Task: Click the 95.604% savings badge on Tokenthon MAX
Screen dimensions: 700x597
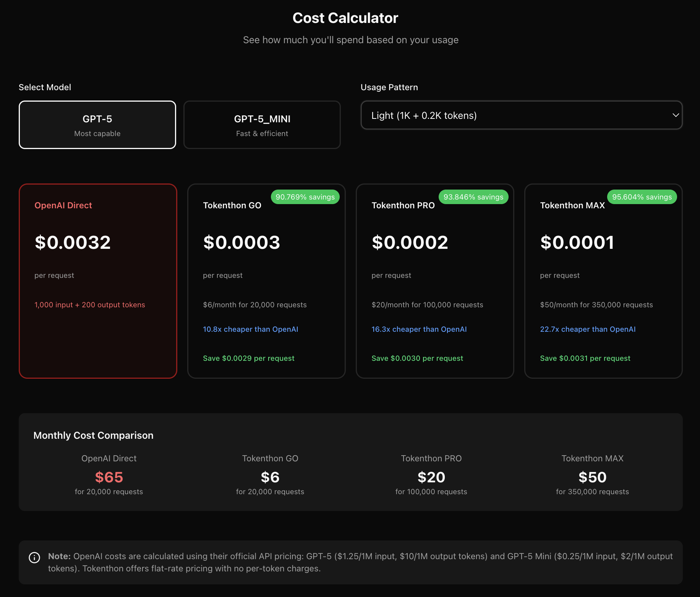Action: [x=642, y=197]
